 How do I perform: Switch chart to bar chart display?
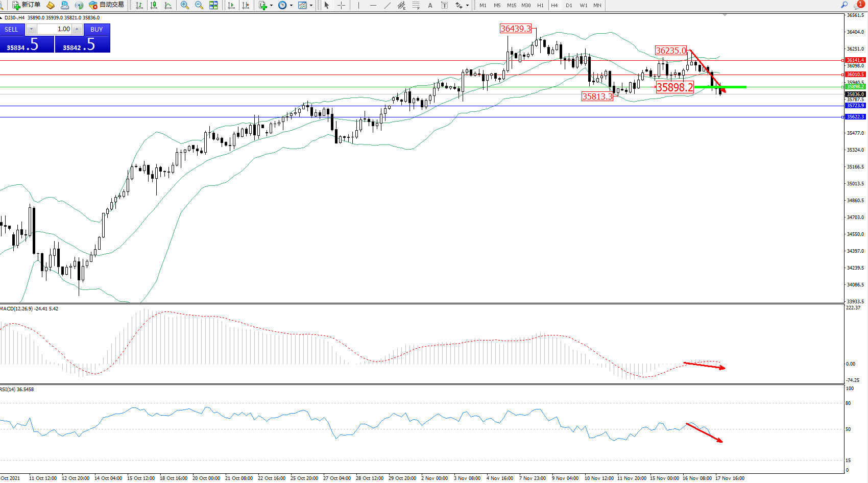139,5
